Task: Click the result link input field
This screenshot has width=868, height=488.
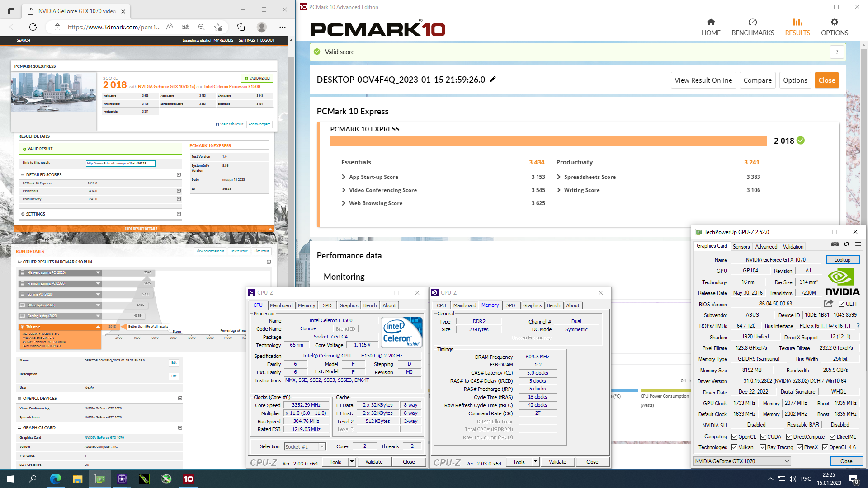Action: [120, 164]
